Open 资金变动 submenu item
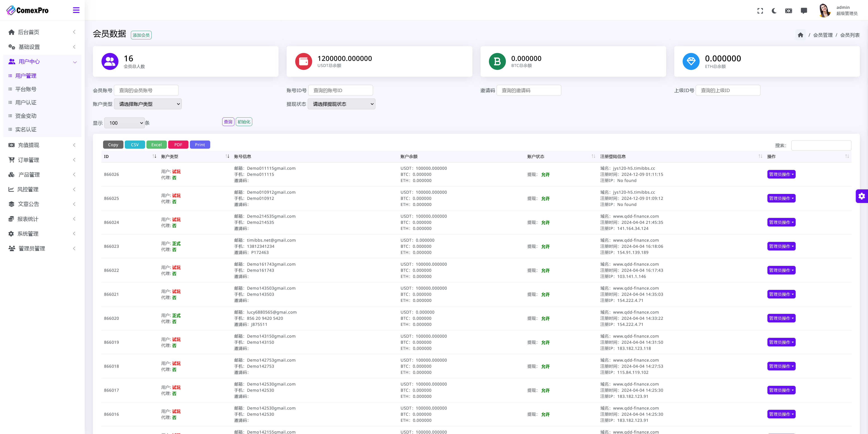The image size is (868, 434). (26, 116)
